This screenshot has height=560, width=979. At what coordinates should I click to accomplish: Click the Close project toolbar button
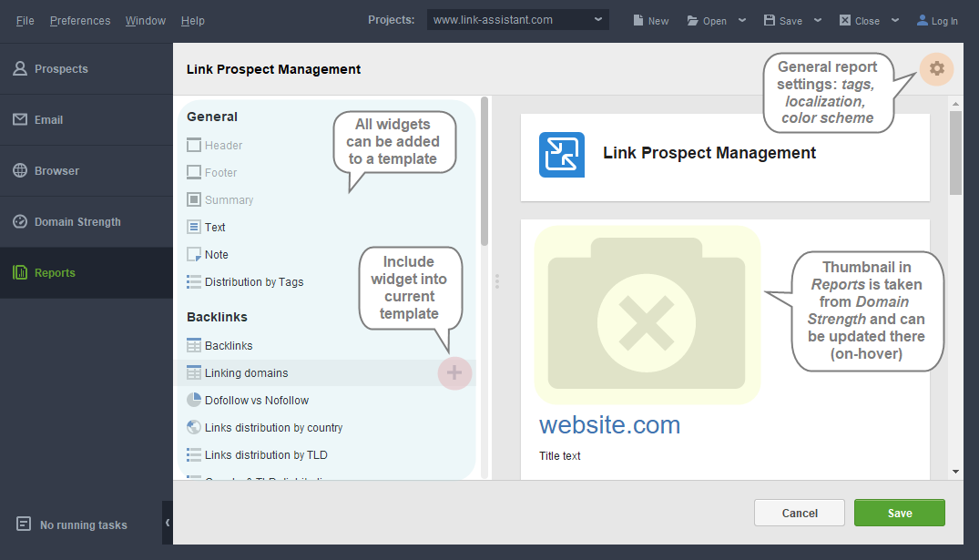tap(859, 21)
